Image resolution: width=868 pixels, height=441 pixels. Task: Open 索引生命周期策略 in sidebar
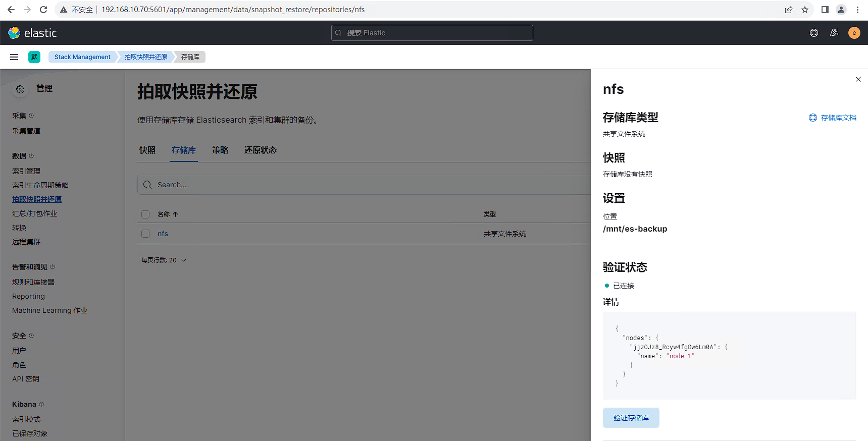click(x=40, y=185)
